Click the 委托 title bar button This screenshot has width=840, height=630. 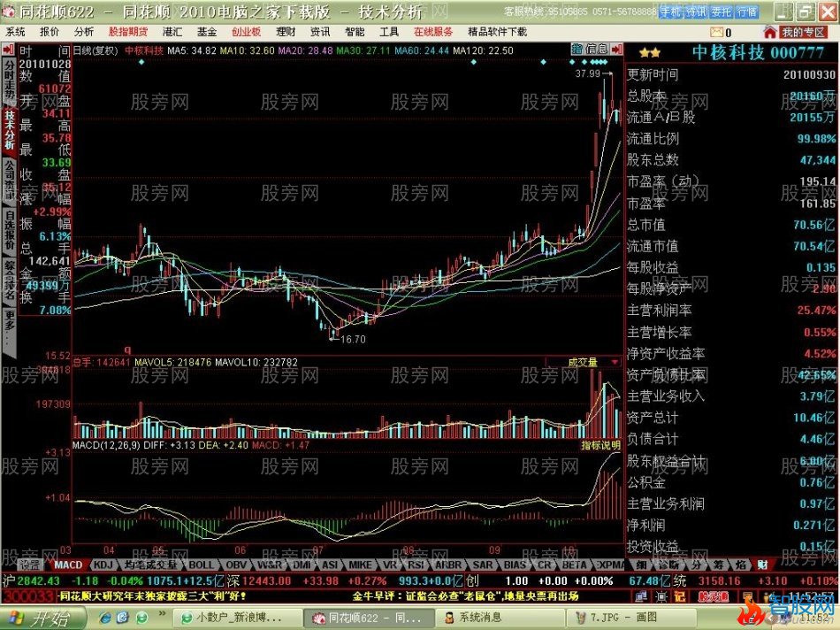click(721, 12)
